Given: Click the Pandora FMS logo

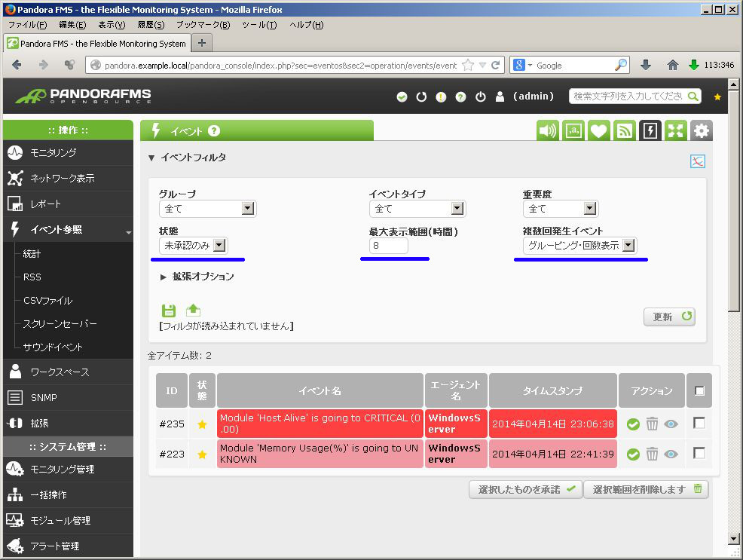Looking at the screenshot, I should 84,96.
